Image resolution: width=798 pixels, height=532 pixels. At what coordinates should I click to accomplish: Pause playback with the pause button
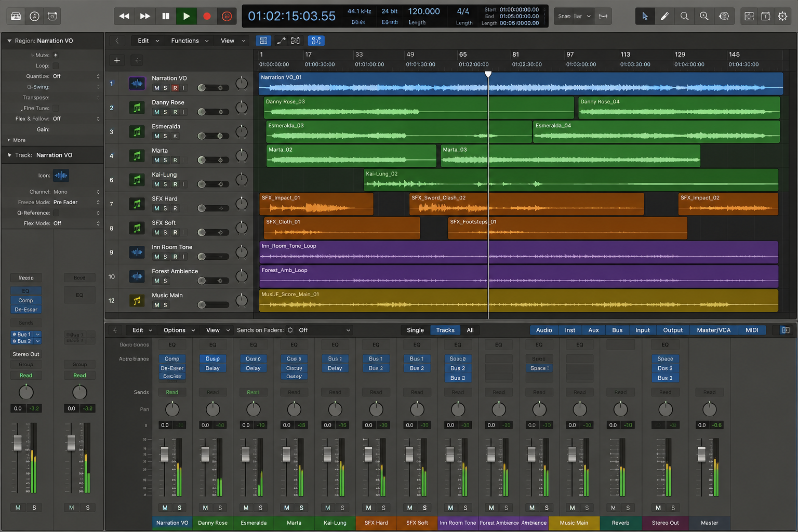coord(166,16)
